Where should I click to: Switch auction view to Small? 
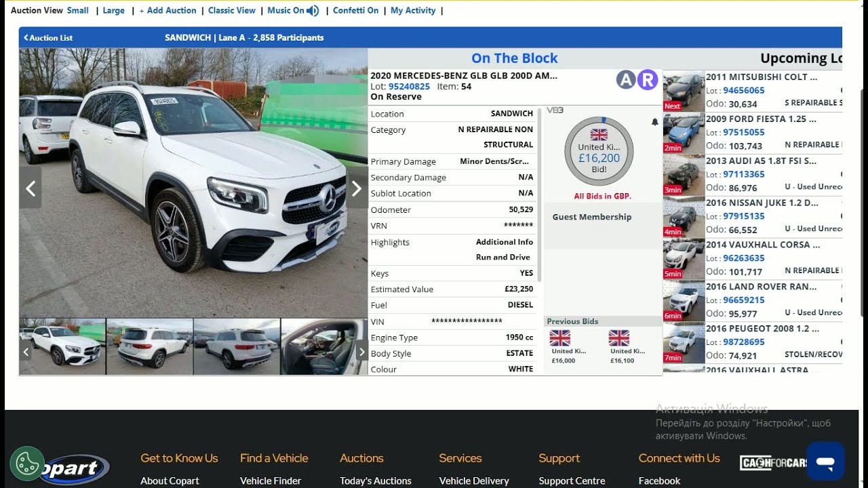[x=78, y=11]
